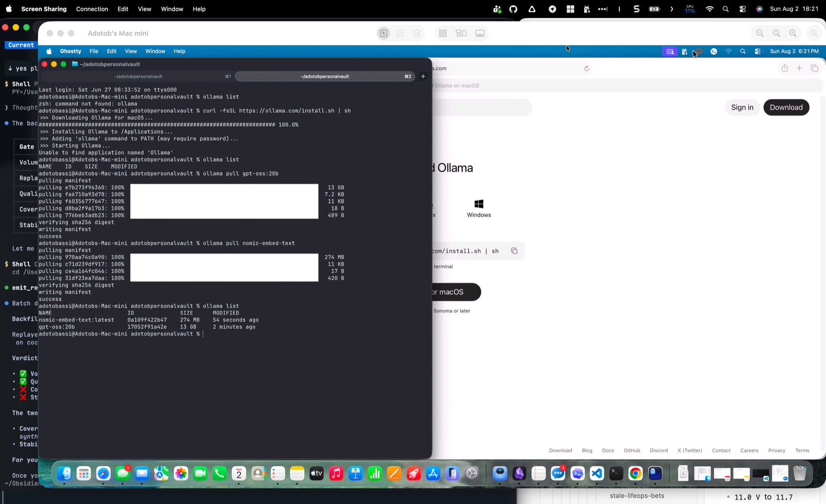The width and height of the screenshot is (826, 504).
Task: Open the Help menu in Ghostty
Action: tap(179, 51)
